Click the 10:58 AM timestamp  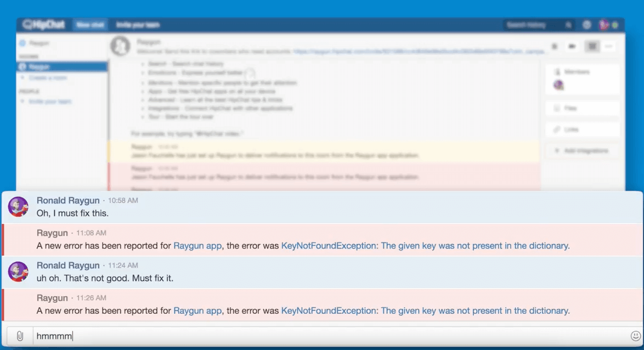point(123,200)
